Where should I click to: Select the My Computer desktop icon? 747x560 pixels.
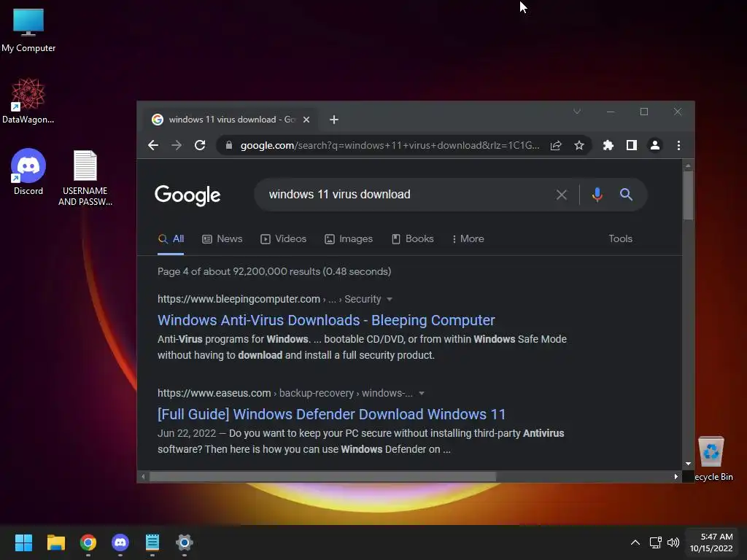tap(28, 31)
